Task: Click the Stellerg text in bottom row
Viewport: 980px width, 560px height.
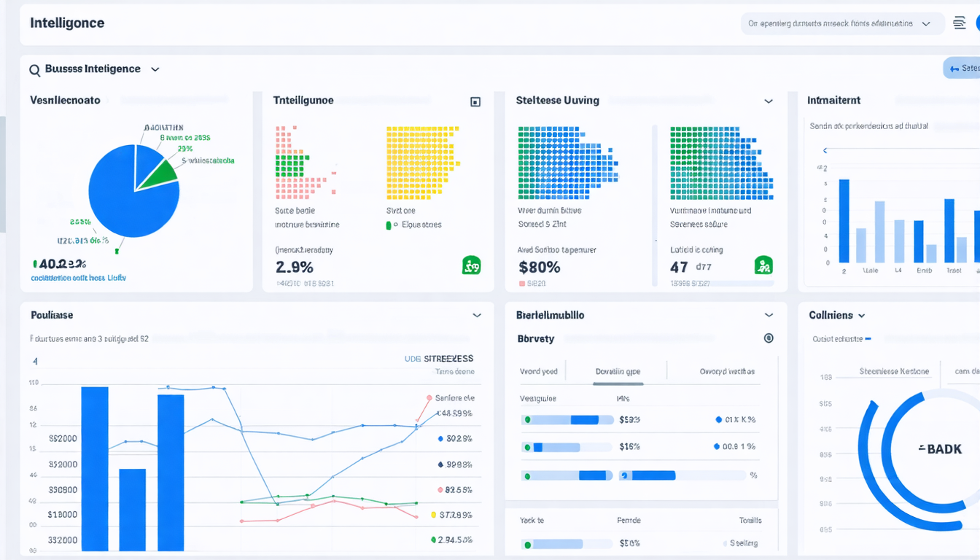Action: tap(744, 543)
